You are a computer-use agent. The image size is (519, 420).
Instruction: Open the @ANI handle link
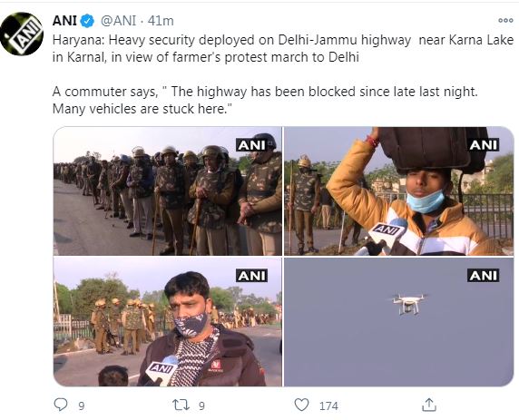coord(118,21)
